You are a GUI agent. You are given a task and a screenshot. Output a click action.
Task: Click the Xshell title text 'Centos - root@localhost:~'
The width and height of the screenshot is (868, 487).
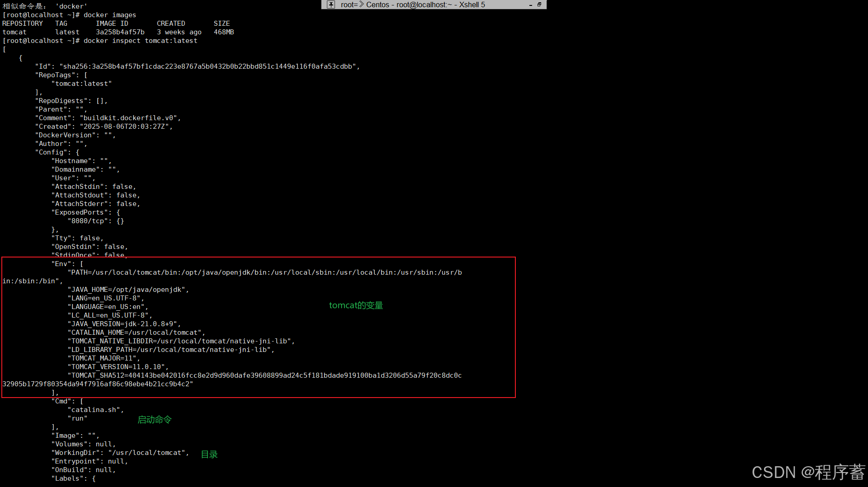pos(409,5)
